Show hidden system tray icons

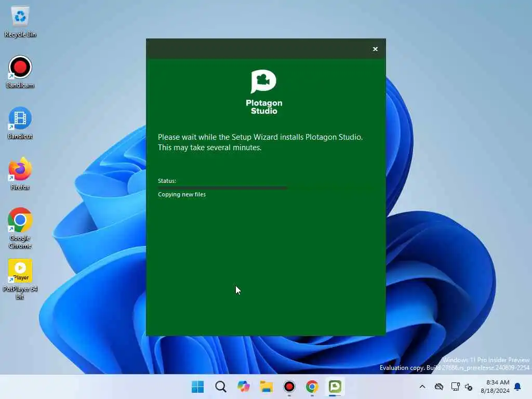[422, 387]
